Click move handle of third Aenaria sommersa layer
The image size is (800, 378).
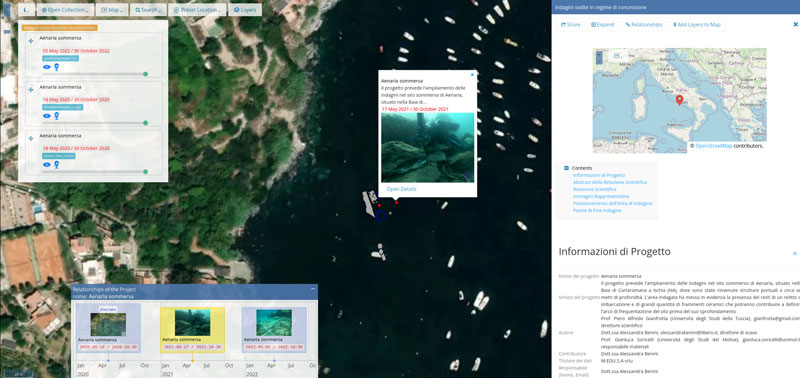coord(31,138)
